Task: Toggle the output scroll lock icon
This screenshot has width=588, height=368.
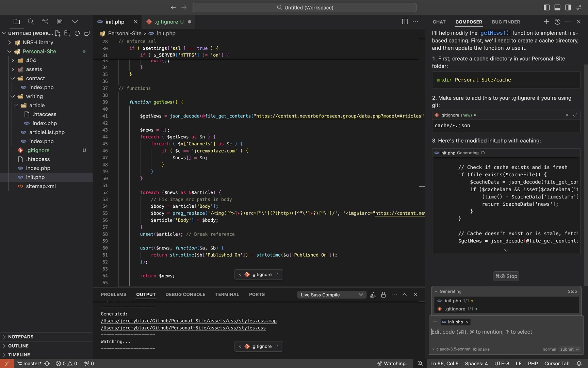Action: click(x=383, y=295)
